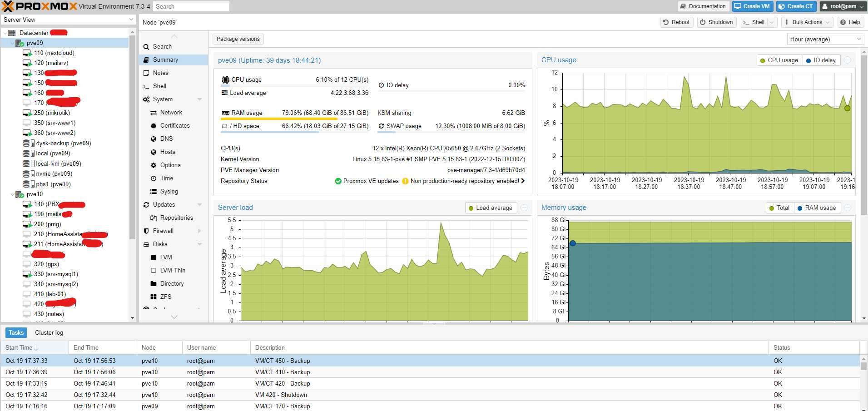Click the Package versions button
The image size is (868, 411).
pyautogui.click(x=238, y=39)
